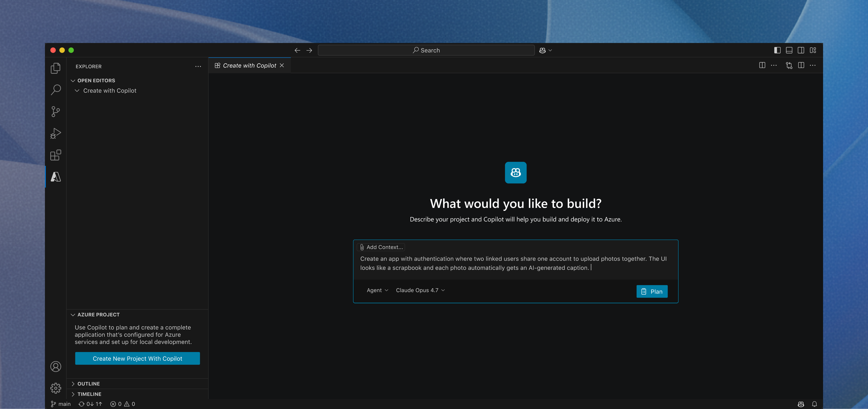The height and width of the screenshot is (409, 868).
Task: Click the Customize Layout icon
Action: click(x=813, y=51)
